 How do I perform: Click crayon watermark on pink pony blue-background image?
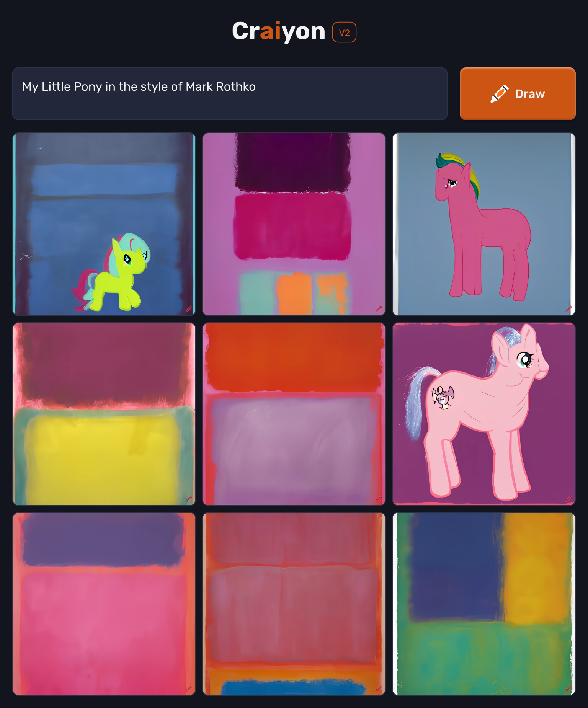point(568,309)
